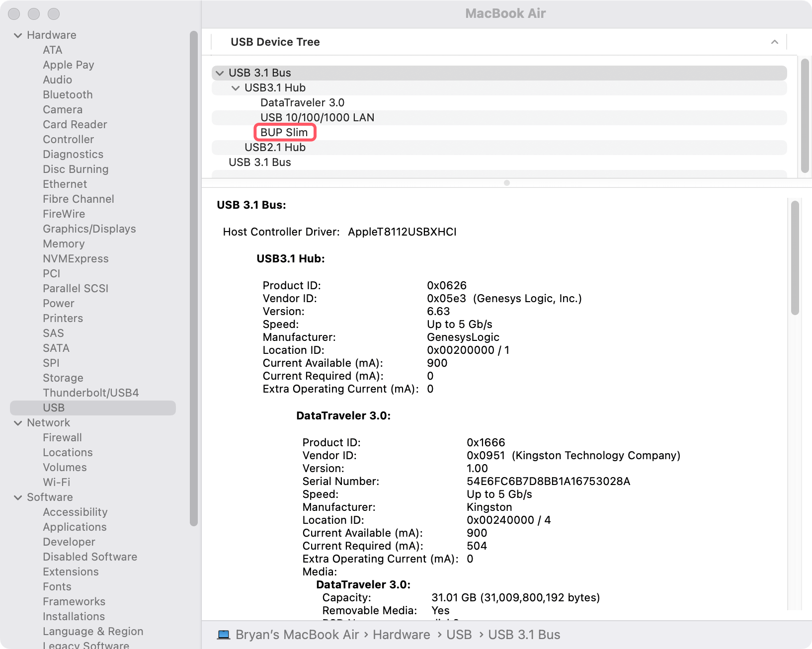The height and width of the screenshot is (649, 812).
Task: Select Bluetooth in the Hardware sidebar
Action: pyautogui.click(x=68, y=94)
